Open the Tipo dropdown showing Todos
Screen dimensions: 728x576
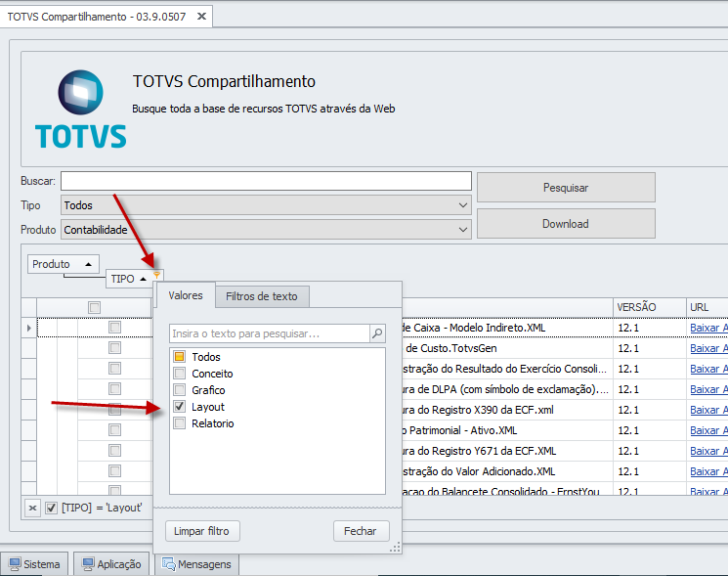point(266,204)
